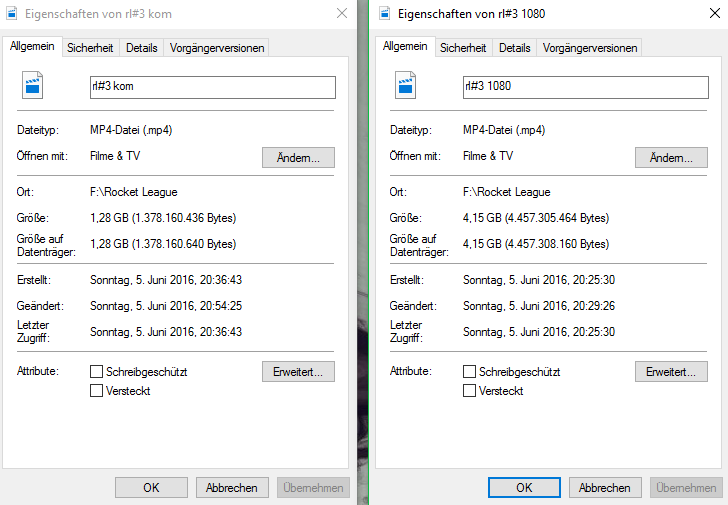This screenshot has height=505, width=728.
Task: Select Details tab in rl#3 1080 dialog
Action: [x=515, y=48]
